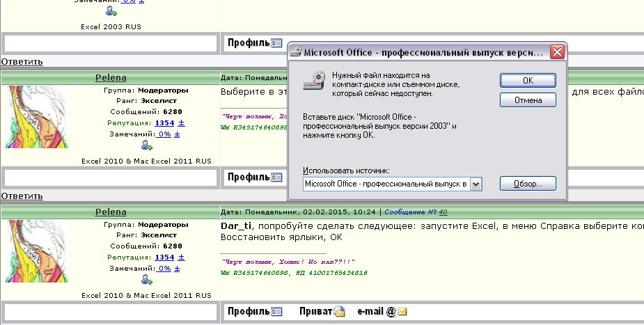Open Профиль under the Excel 2003 RUS post
644x325 pixels.
point(255,42)
